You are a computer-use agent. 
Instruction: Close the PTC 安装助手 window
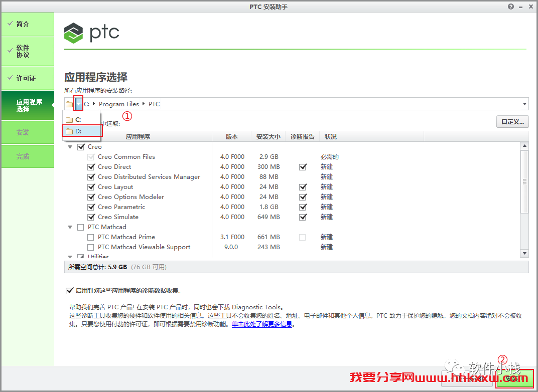[531, 7]
